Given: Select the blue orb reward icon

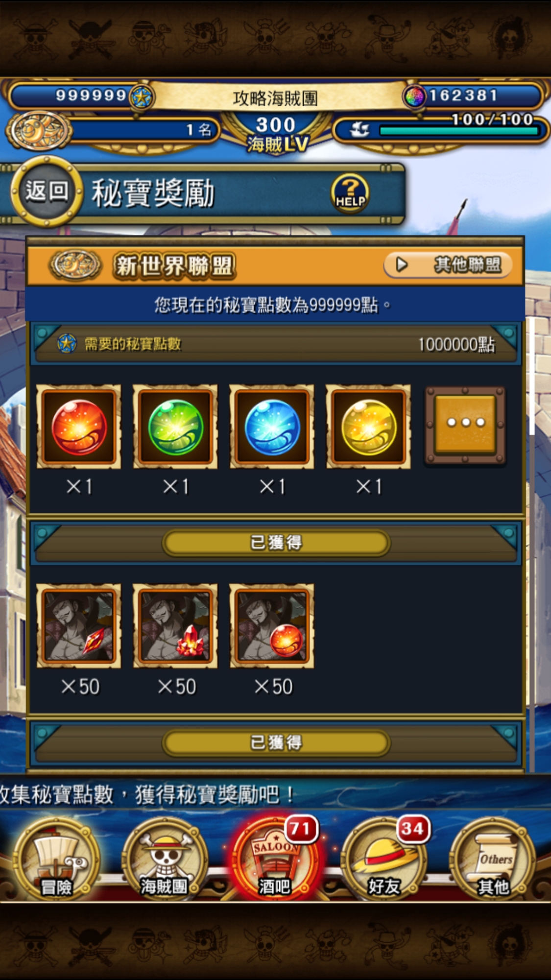Looking at the screenshot, I should (x=272, y=427).
